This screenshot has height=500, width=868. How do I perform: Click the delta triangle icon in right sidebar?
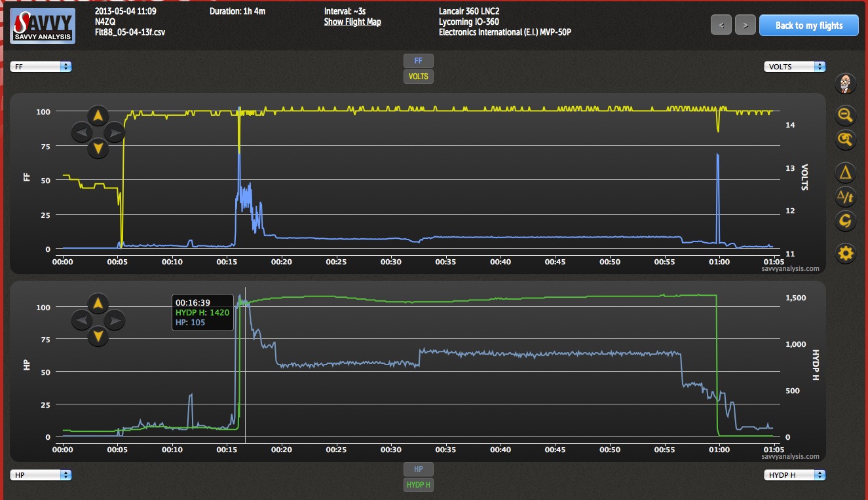pyautogui.click(x=845, y=173)
